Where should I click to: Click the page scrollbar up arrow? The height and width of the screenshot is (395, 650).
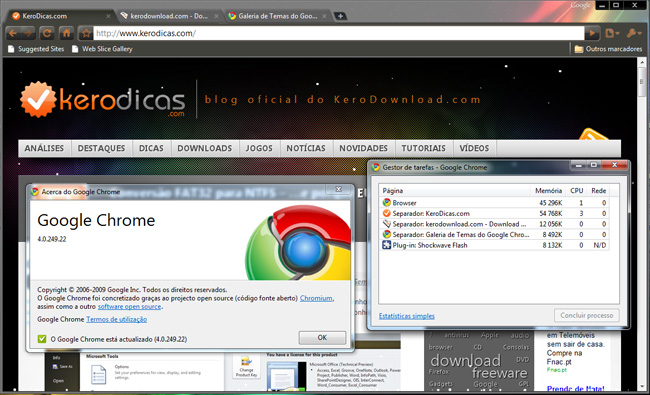pyautogui.click(x=642, y=63)
